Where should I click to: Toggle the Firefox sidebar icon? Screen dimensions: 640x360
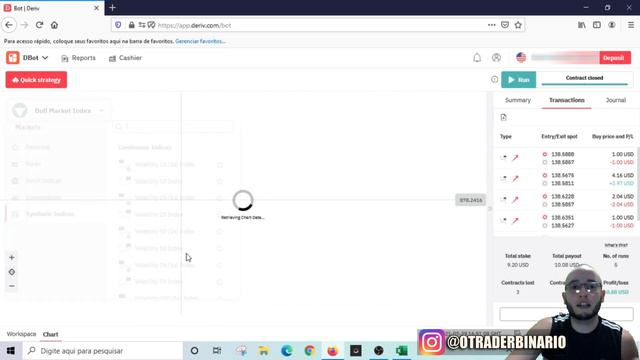(x=597, y=25)
